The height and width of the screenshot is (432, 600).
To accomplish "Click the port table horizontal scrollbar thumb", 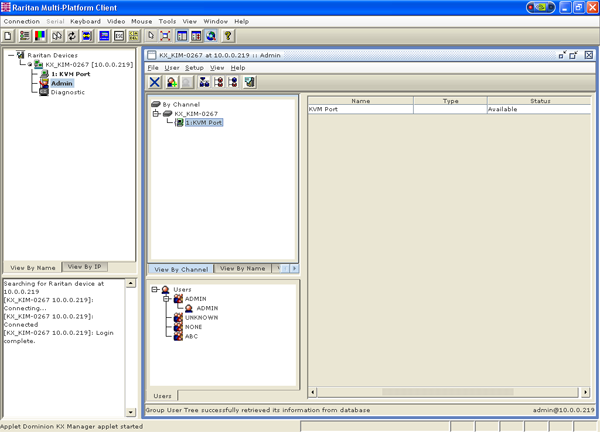I will [447, 392].
